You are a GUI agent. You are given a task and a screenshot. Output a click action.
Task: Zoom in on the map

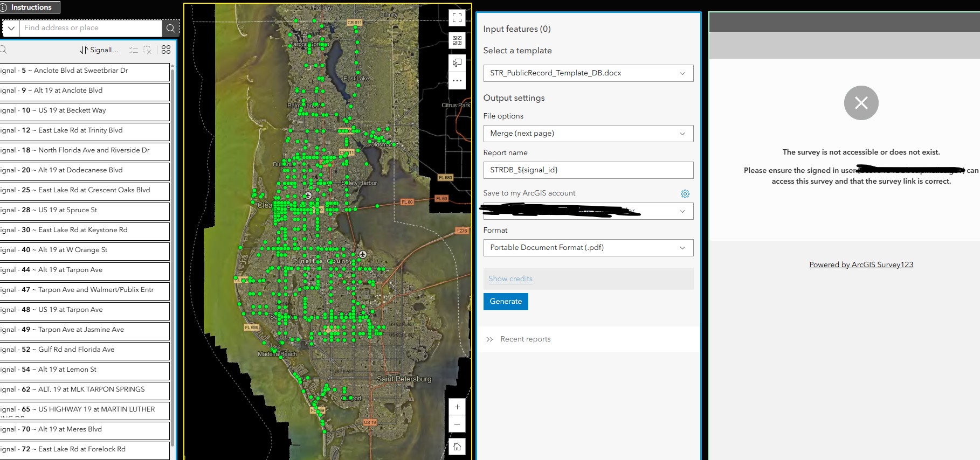pyautogui.click(x=457, y=407)
